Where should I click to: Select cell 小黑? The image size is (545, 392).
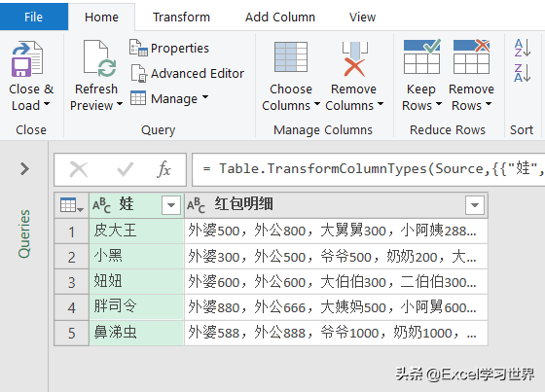(x=136, y=257)
